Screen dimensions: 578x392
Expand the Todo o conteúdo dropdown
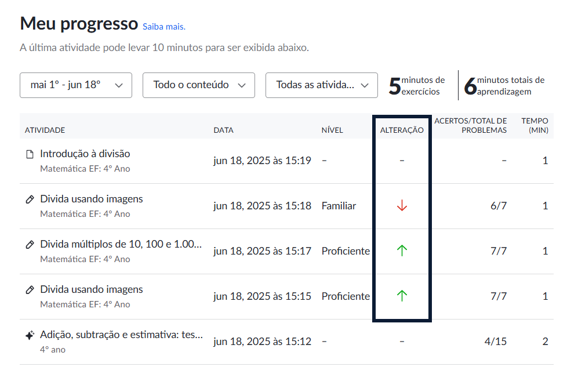click(199, 85)
